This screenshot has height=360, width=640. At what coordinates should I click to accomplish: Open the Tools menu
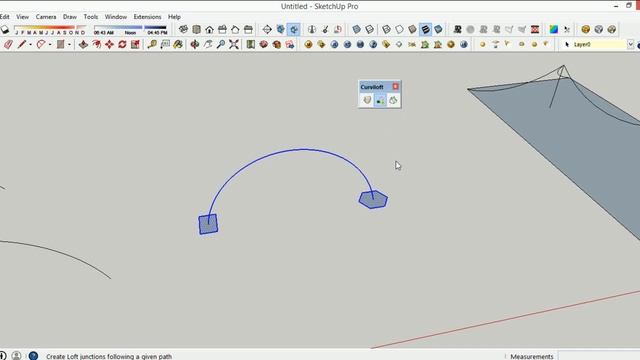click(91, 17)
